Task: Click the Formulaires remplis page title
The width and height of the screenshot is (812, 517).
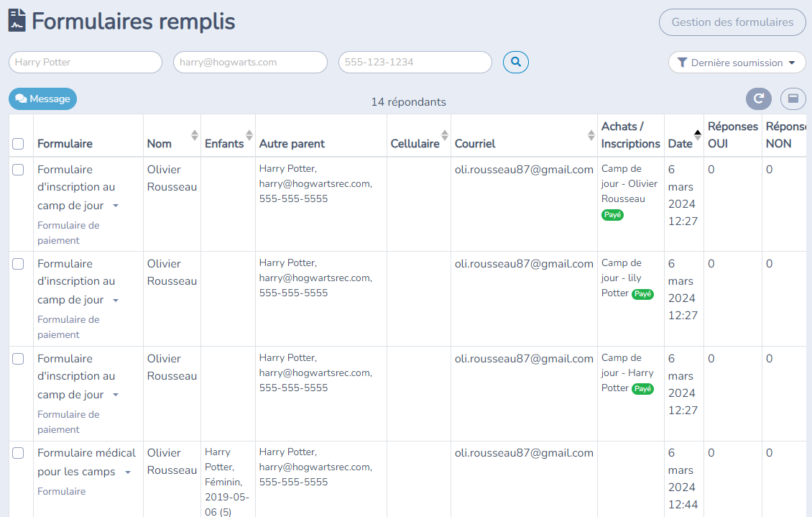Action: click(x=133, y=22)
